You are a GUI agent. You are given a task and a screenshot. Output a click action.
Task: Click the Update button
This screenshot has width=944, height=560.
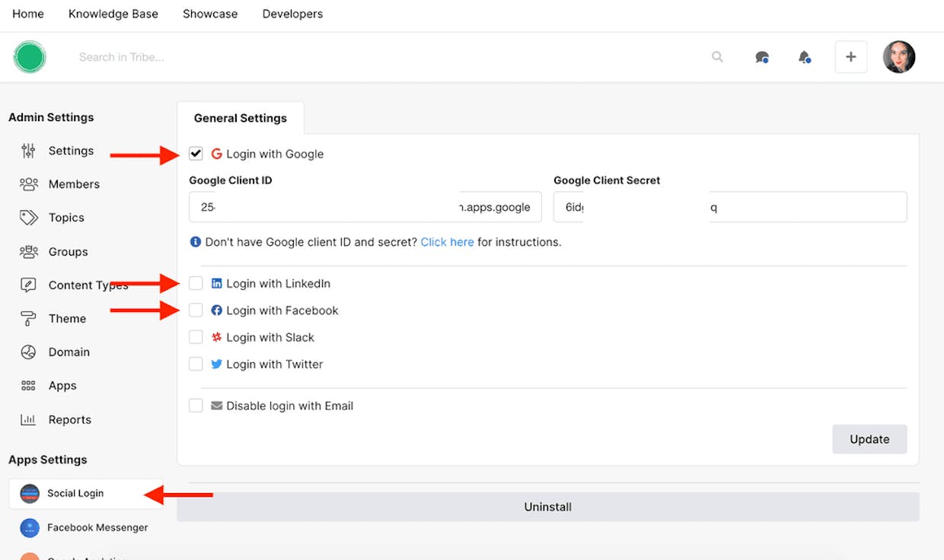(x=869, y=439)
